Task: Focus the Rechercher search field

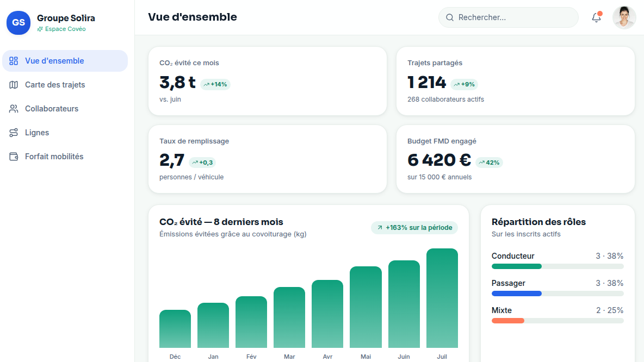Action: [509, 17]
